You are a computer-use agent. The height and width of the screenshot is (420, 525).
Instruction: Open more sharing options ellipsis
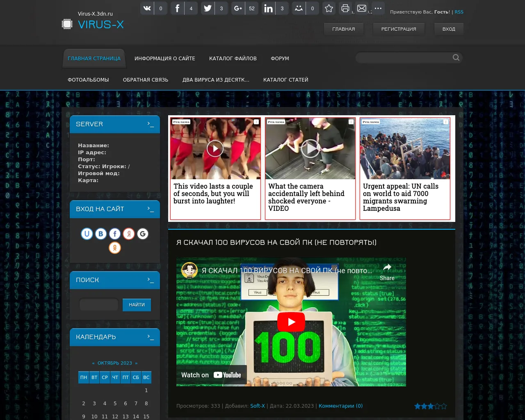click(x=378, y=8)
